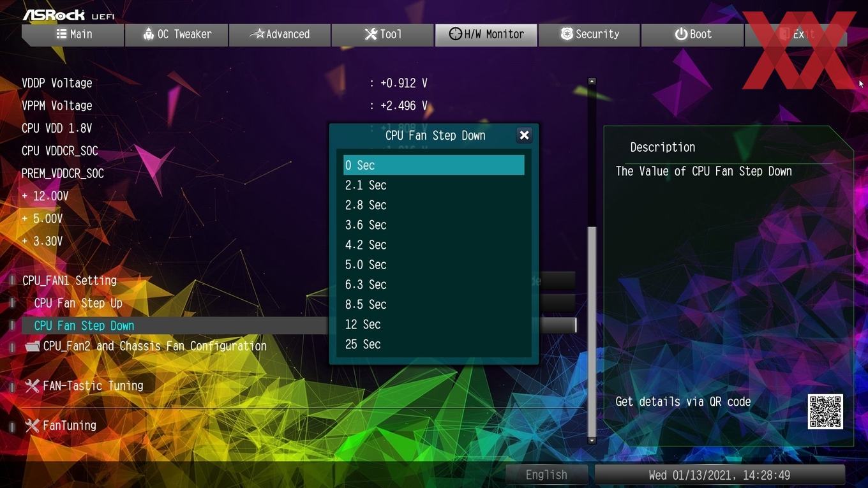Choose 2.1 Sec step down value
Image resolution: width=868 pixels, height=488 pixels.
point(434,185)
